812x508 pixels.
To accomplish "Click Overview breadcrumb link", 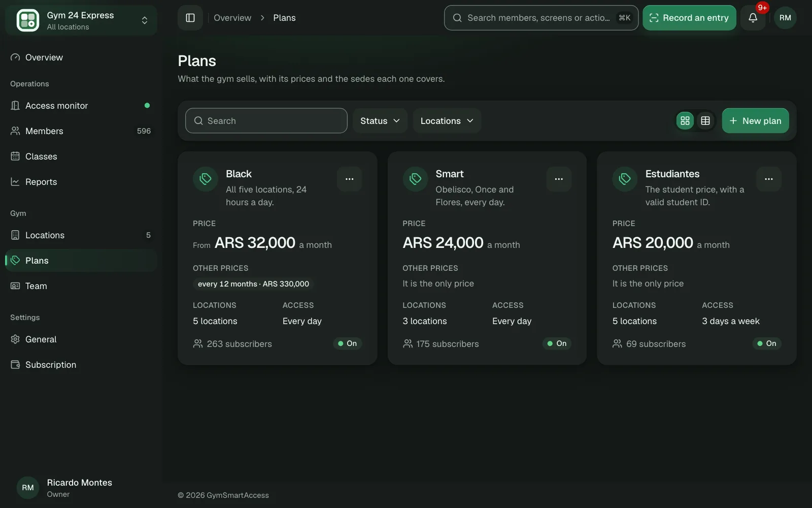I will click(232, 18).
